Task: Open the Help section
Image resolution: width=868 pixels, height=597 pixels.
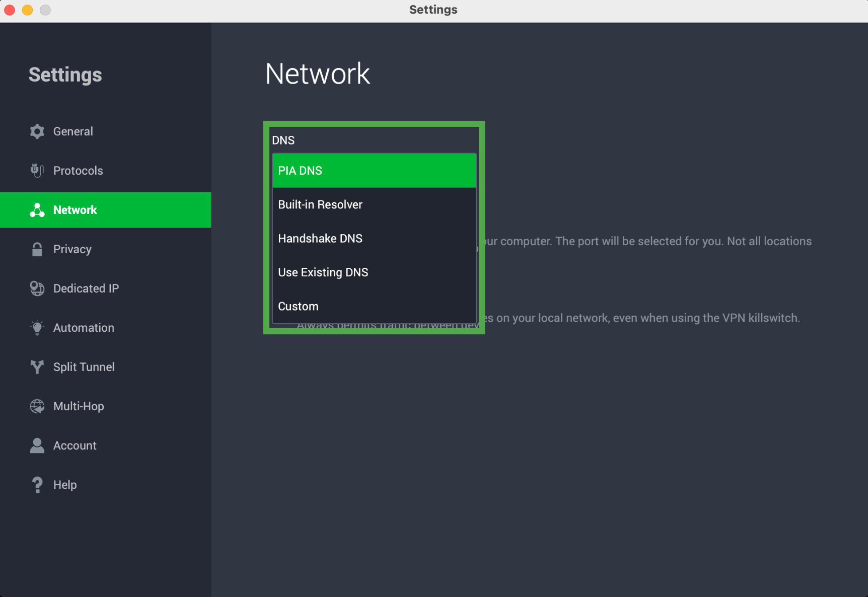Action: pos(106,485)
